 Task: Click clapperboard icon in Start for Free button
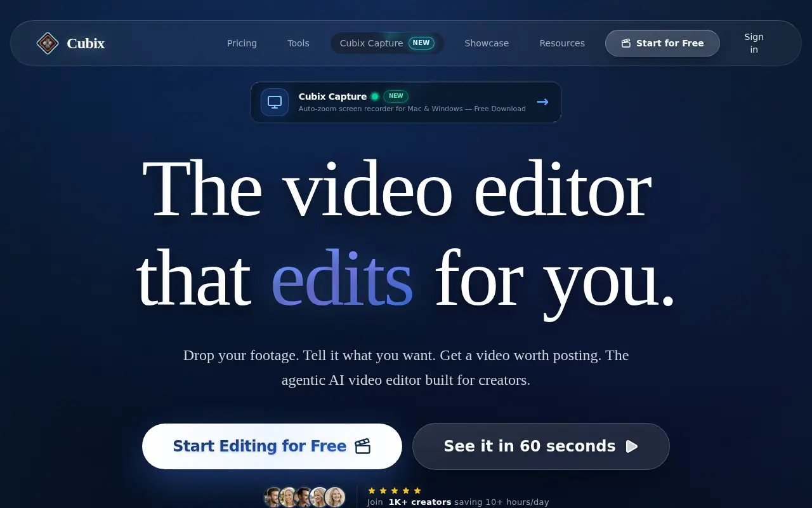coord(626,43)
